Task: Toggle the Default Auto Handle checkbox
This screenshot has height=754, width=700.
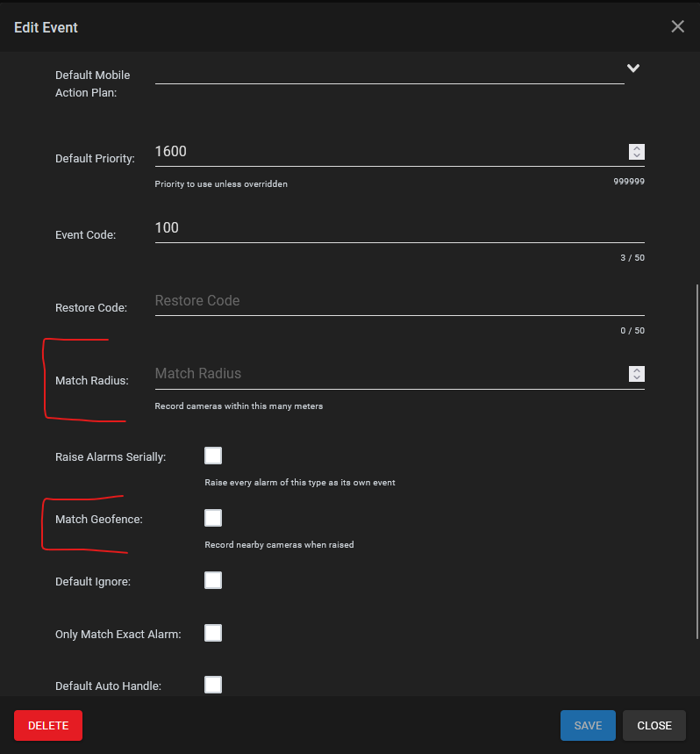Action: [213, 685]
